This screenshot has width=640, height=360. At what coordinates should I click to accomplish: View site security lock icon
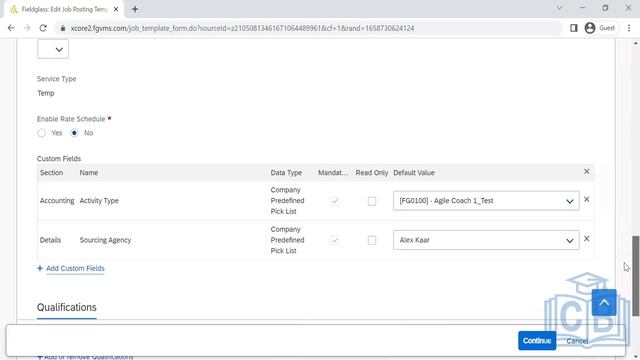point(62,28)
